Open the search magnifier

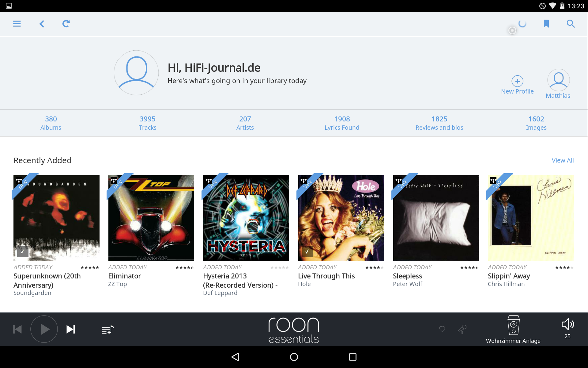571,24
